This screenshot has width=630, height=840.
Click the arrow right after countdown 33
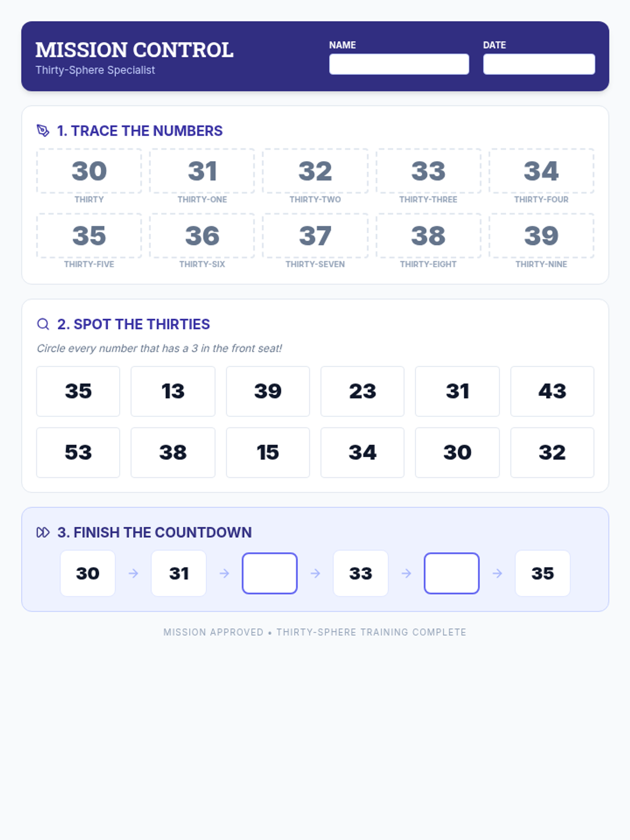click(x=406, y=573)
